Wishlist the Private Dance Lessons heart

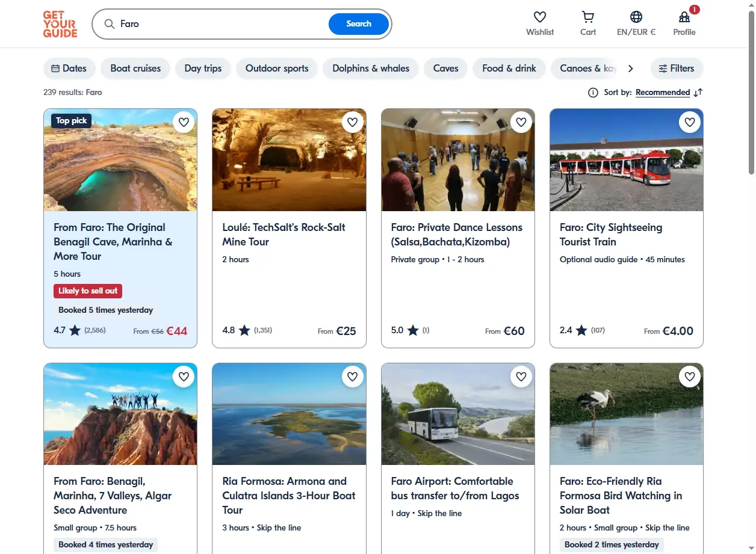click(521, 122)
